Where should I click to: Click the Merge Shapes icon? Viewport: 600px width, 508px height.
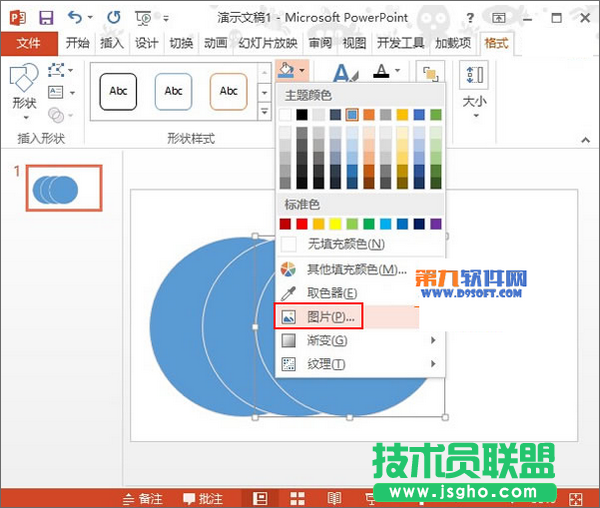(56, 115)
